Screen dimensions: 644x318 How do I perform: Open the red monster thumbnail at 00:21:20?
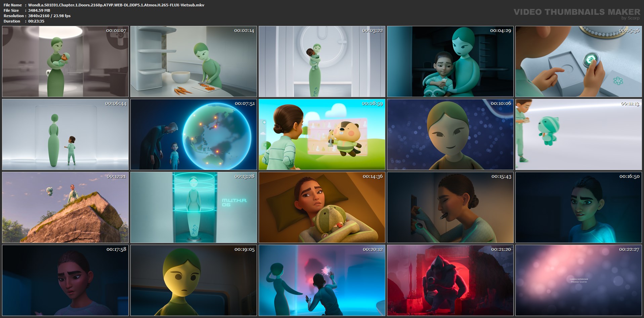click(x=450, y=280)
